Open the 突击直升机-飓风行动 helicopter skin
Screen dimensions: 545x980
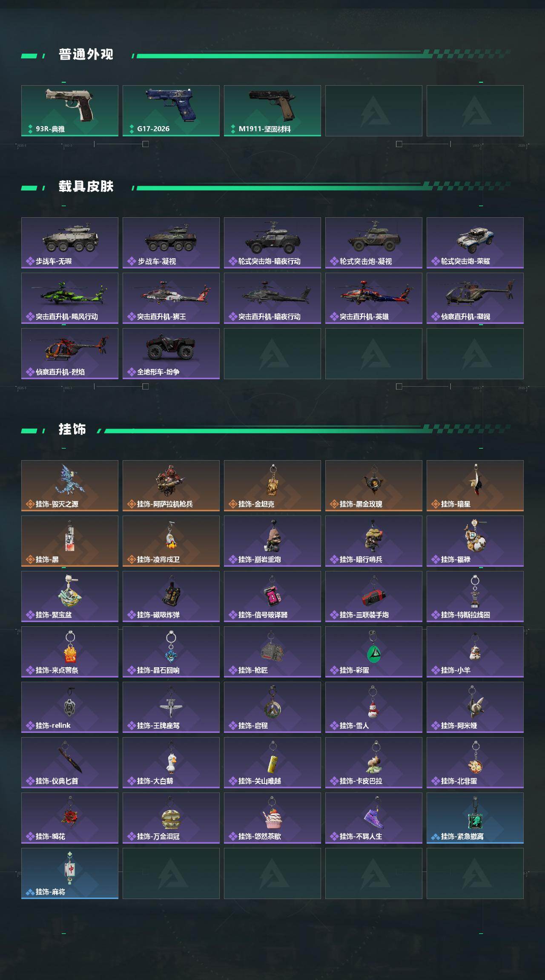tap(70, 298)
